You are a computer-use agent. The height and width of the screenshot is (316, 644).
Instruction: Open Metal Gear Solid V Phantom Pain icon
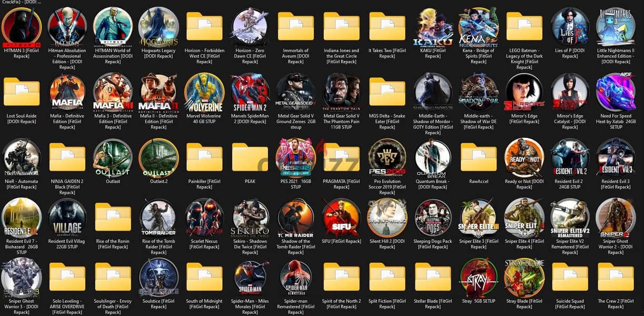pyautogui.click(x=341, y=93)
